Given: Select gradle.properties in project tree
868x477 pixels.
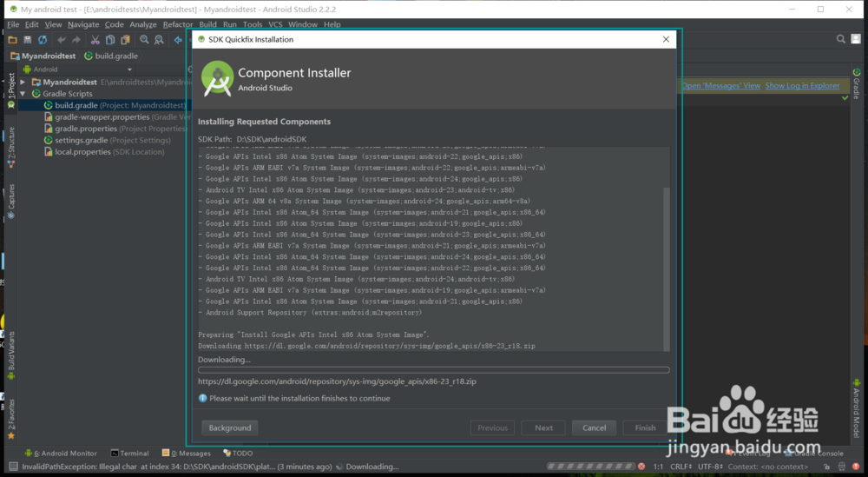Looking at the screenshot, I should pyautogui.click(x=115, y=129).
